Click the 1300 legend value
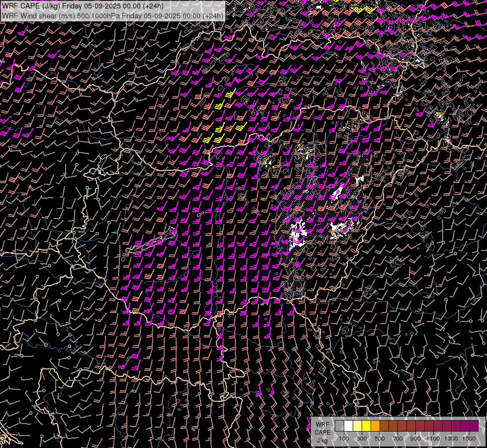This screenshot has width=487, height=448. [x=451, y=439]
